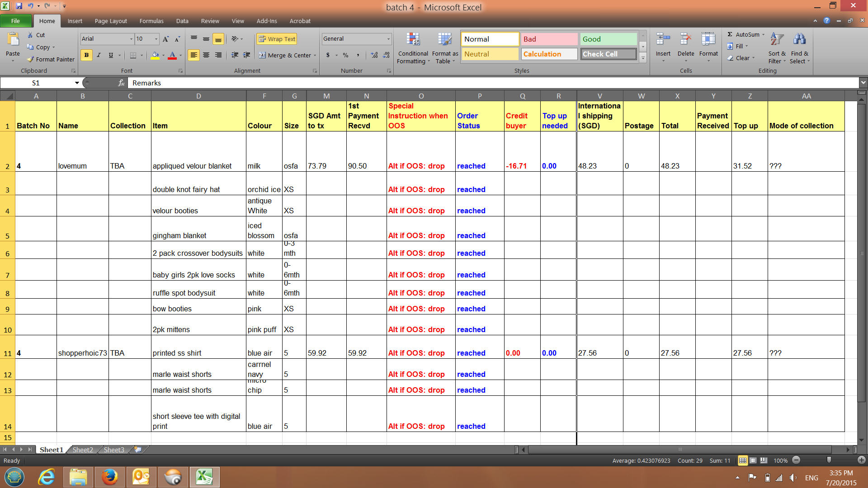The height and width of the screenshot is (488, 868).
Task: Switch to the Page Layout tab
Action: pyautogui.click(x=111, y=21)
